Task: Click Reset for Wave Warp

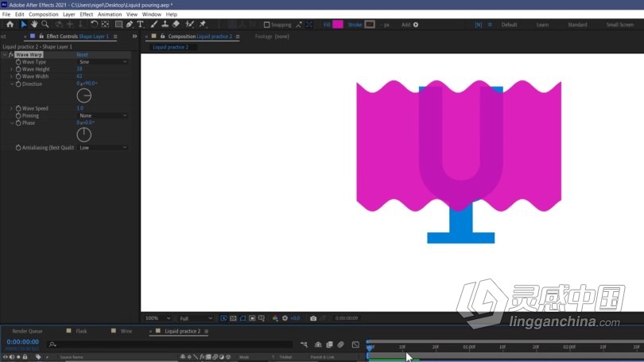Action: pos(82,55)
